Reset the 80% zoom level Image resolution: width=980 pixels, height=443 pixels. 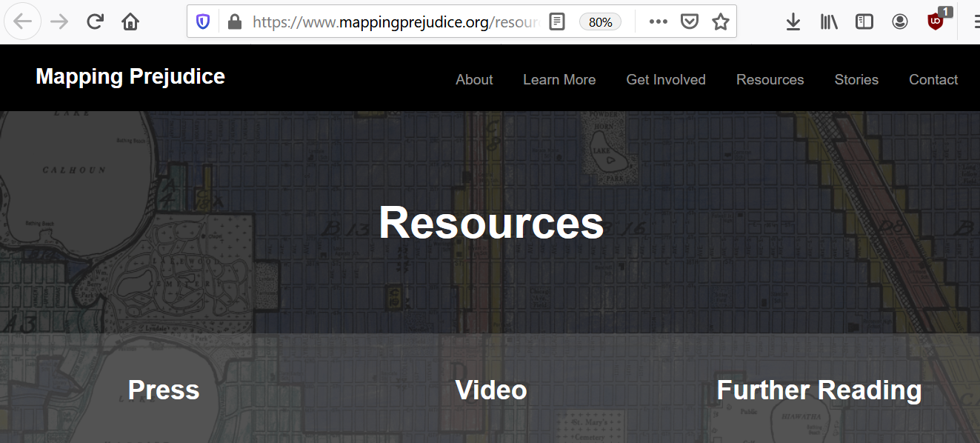coord(600,22)
